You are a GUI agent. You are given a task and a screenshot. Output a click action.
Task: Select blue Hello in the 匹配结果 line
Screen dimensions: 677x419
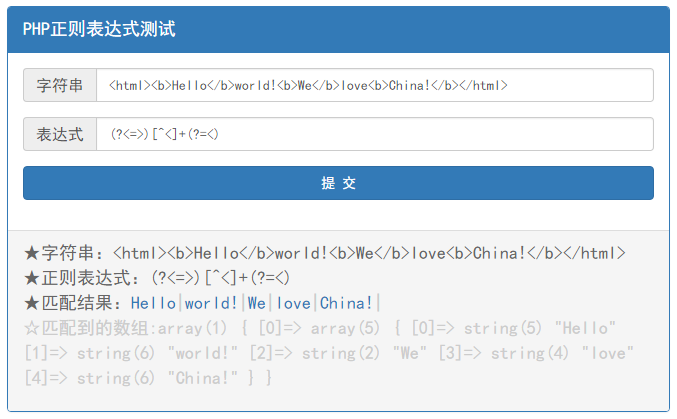[153, 303]
